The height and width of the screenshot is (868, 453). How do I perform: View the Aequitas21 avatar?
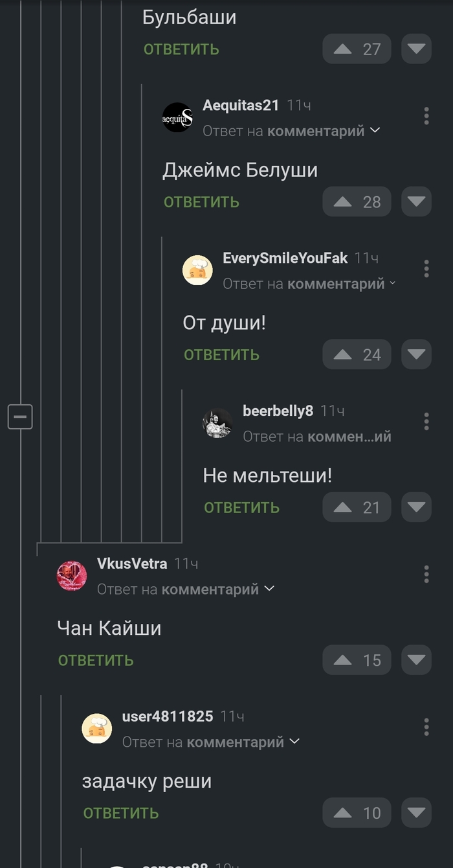pos(177,117)
